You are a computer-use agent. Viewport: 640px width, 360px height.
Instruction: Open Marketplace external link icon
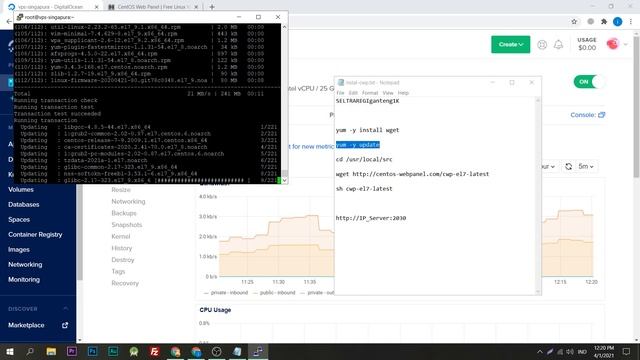point(65,325)
